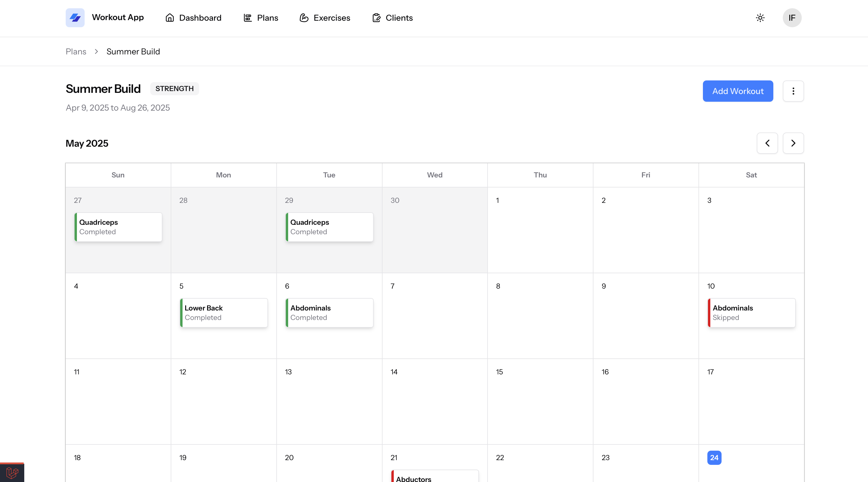The image size is (868, 482).
Task: Go to the previous month with chevron
Action: (767, 143)
